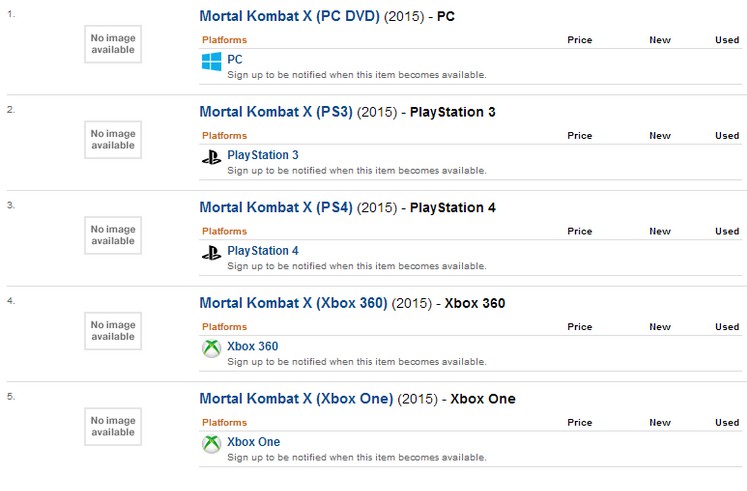Click Xbox 360 result's No image thumbnail
This screenshot has width=747, height=491.
click(113, 331)
